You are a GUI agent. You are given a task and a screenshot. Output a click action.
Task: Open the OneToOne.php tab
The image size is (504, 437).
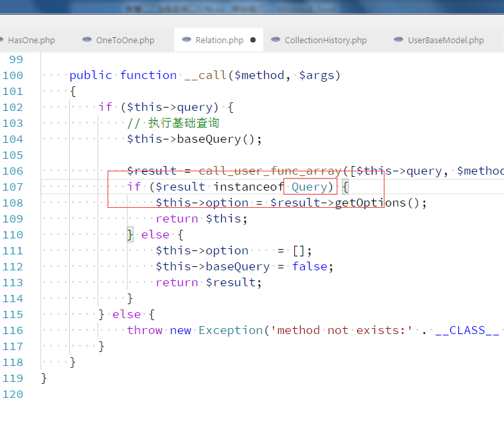[x=125, y=41]
